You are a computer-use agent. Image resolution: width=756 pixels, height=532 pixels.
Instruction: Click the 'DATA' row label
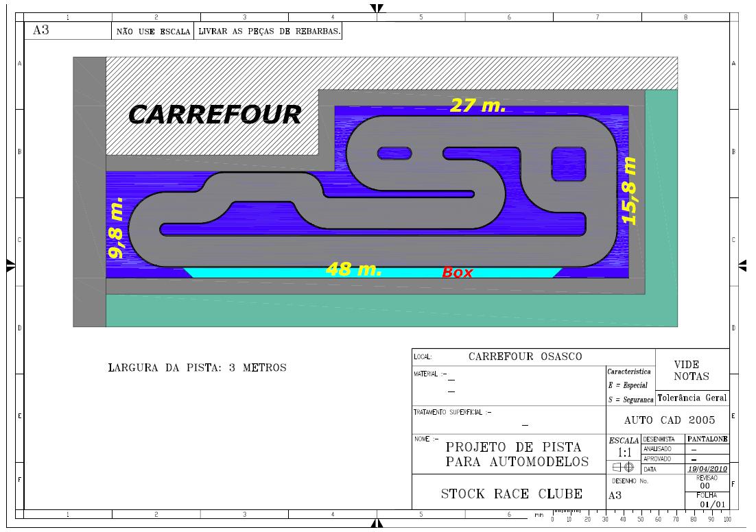(x=650, y=470)
